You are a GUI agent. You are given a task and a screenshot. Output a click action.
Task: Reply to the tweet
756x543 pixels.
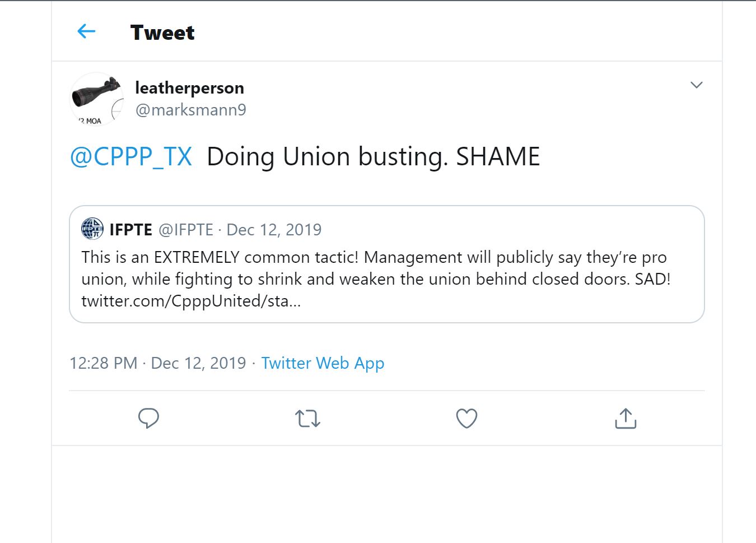pyautogui.click(x=148, y=418)
